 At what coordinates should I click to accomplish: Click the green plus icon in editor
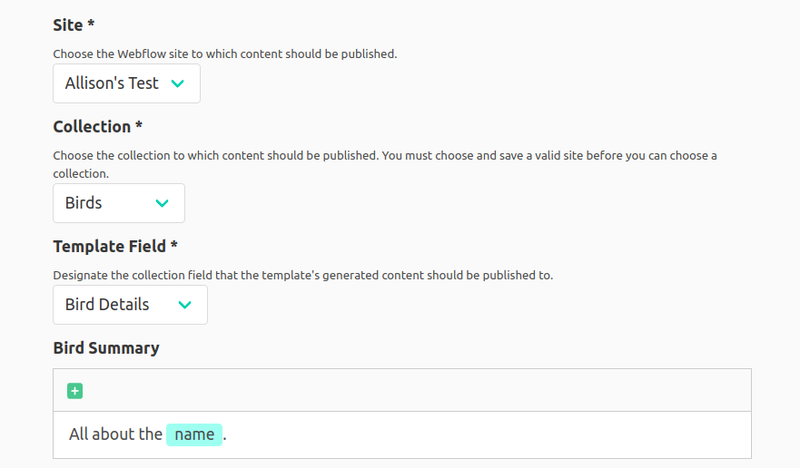(x=75, y=391)
